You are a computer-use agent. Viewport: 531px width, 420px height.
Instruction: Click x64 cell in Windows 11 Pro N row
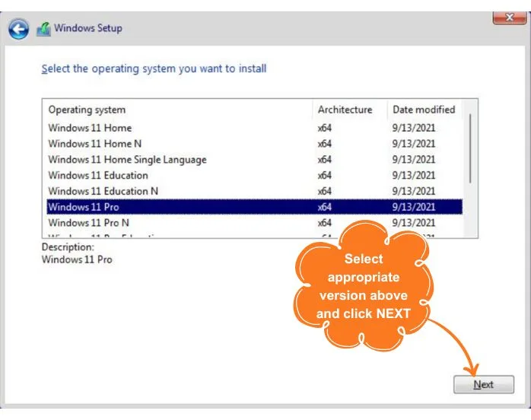pyautogui.click(x=324, y=223)
